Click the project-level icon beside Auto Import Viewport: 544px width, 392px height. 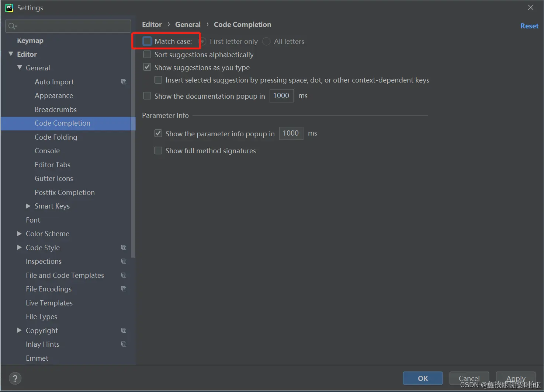[x=124, y=82]
